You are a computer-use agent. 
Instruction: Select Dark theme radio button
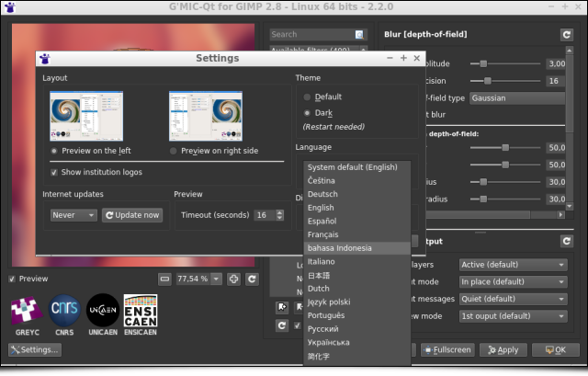[x=307, y=113]
